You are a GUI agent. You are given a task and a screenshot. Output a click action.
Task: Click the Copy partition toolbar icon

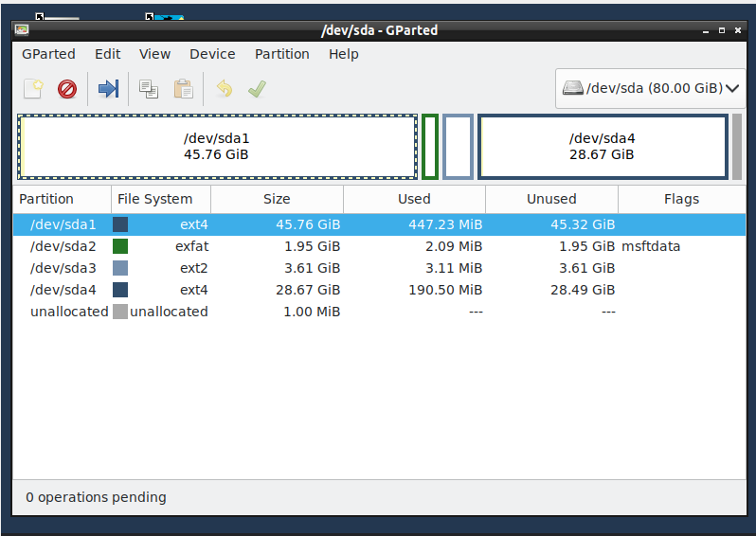click(x=149, y=89)
